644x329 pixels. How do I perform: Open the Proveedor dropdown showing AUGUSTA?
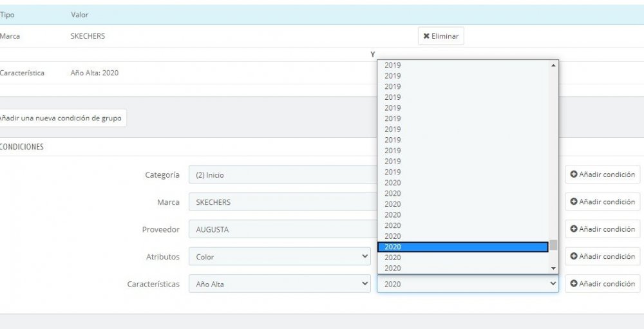283,230
